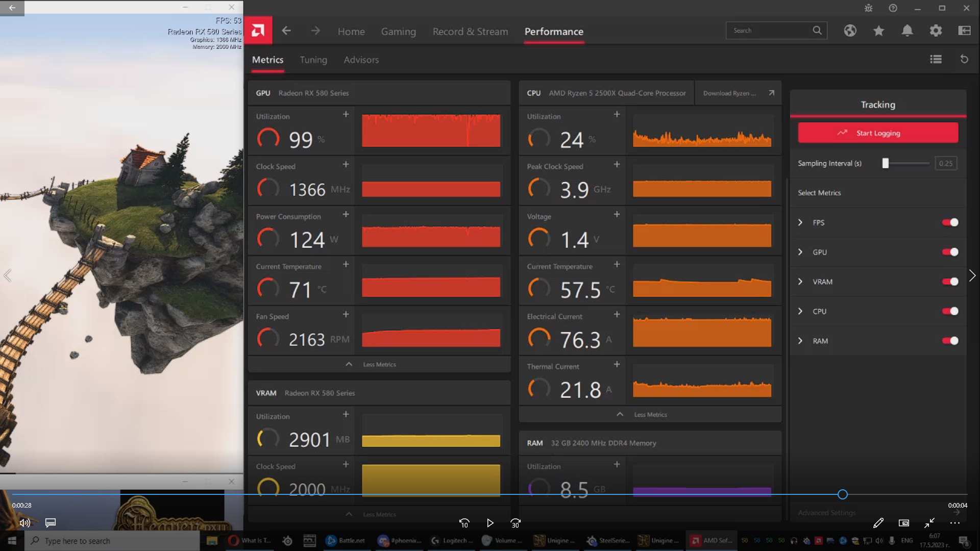The image size is (980, 551).
Task: Open the Windows Start menu
Action: (12, 541)
